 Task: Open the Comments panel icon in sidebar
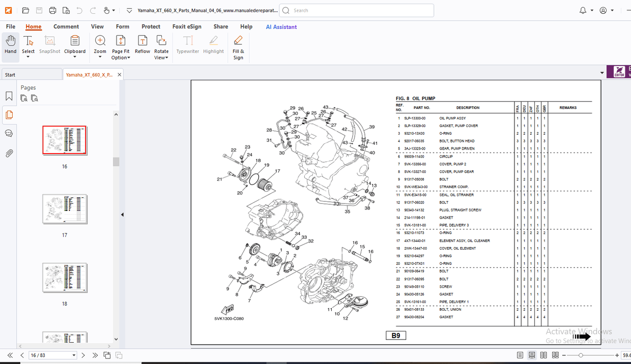[x=9, y=133]
